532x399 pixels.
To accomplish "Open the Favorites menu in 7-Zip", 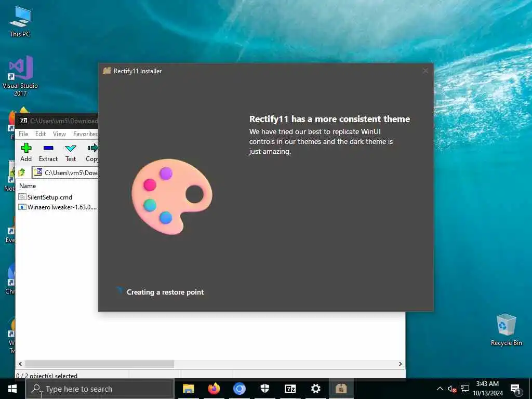I will click(x=85, y=134).
